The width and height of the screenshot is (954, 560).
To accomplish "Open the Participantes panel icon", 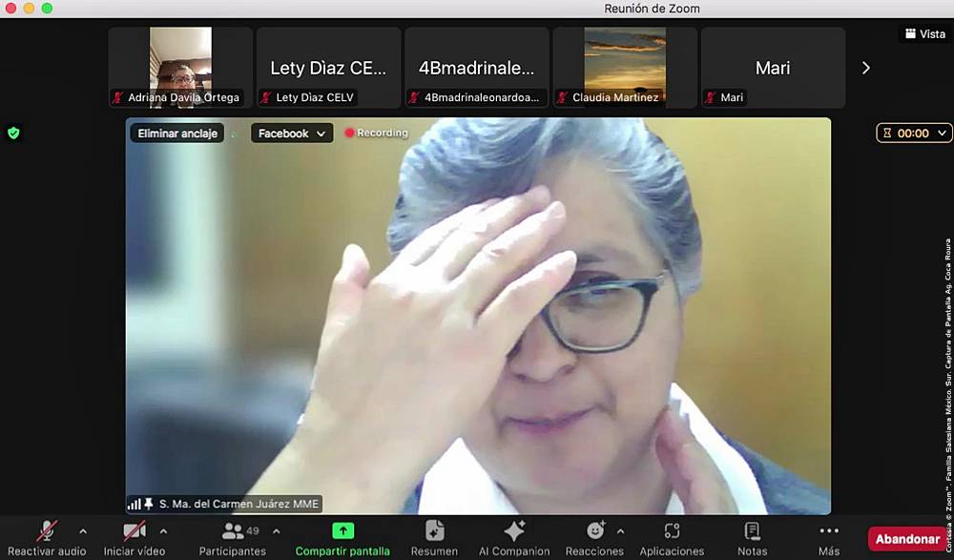I will (x=233, y=530).
